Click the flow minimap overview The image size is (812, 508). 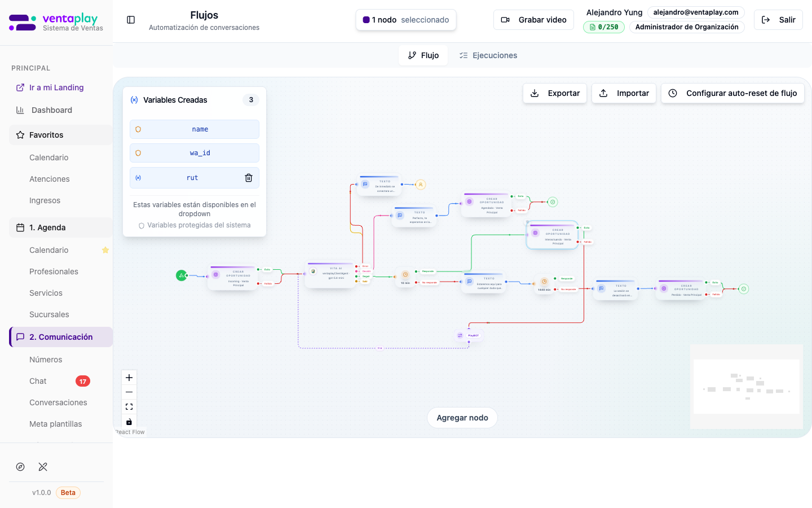pos(746,387)
